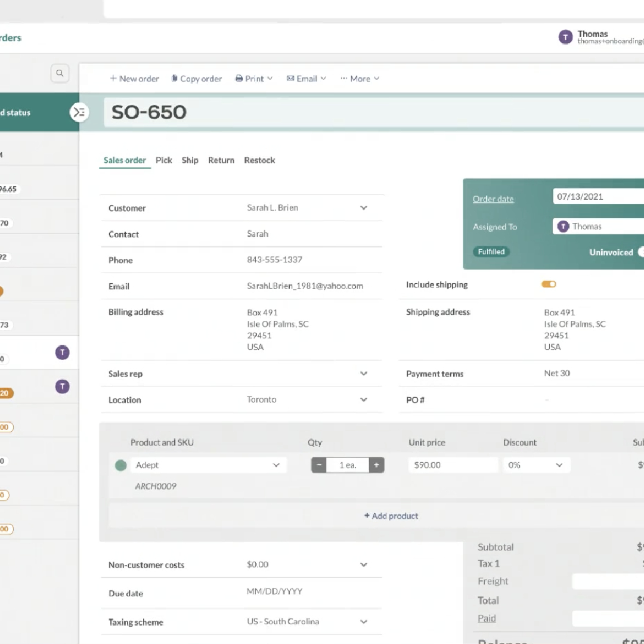This screenshot has width=644, height=644.
Task: Click the Add product link
Action: (x=391, y=515)
